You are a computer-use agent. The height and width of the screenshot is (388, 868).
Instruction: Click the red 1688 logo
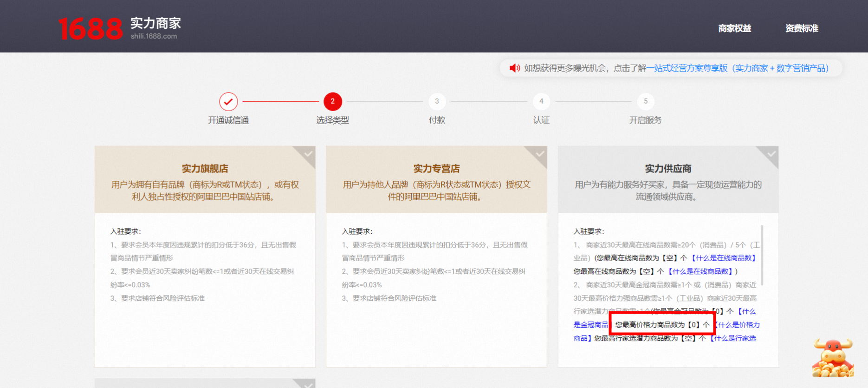pos(91,28)
